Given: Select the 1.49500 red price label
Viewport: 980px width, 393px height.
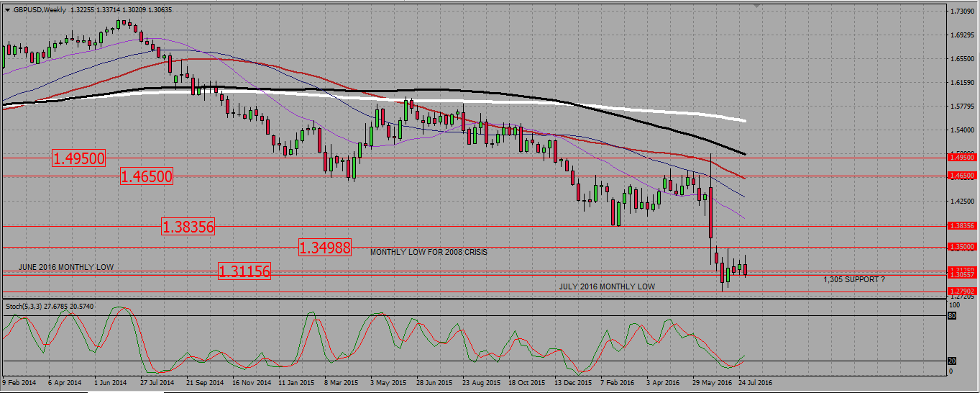Looking at the screenshot, I should [x=78, y=158].
